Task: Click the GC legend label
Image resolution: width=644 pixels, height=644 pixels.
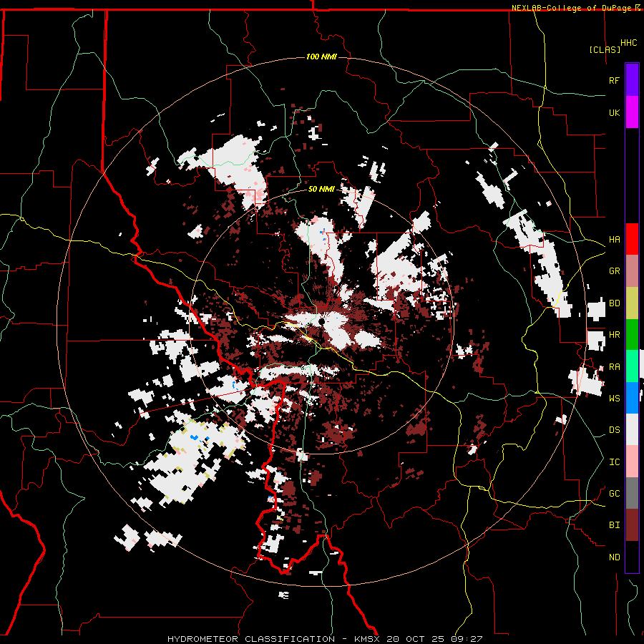Action: coord(614,494)
